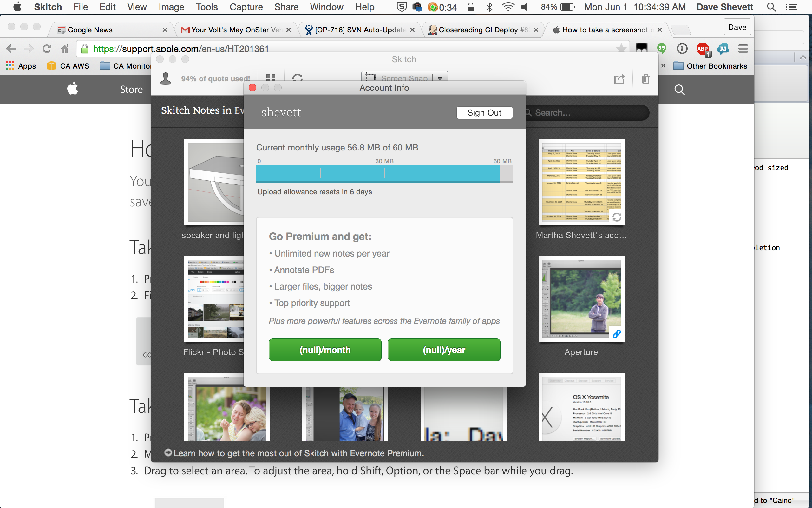Click the Spotlight search icon in menu bar
Viewport: 812px width, 508px height.
[771, 7]
